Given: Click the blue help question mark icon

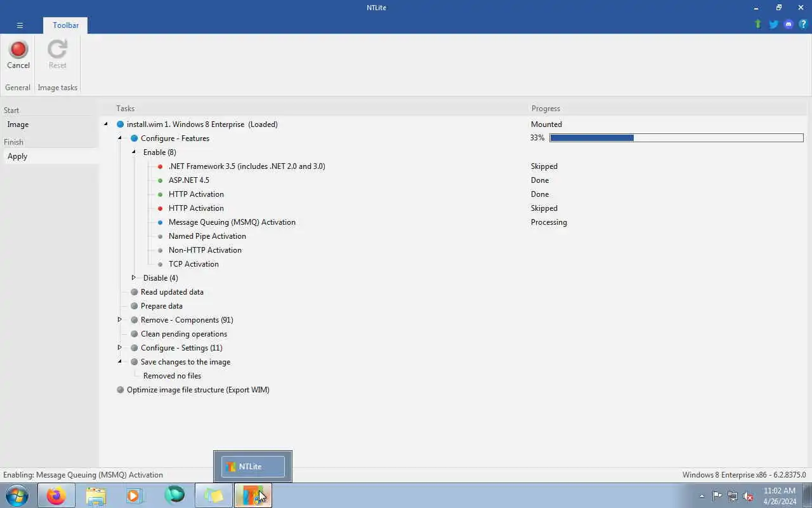Looking at the screenshot, I should click(x=802, y=24).
